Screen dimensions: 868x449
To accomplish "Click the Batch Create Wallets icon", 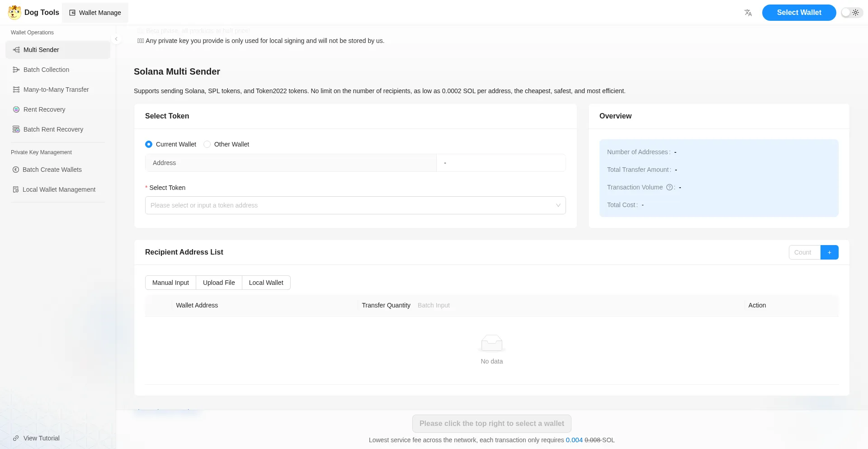I will tap(16, 170).
